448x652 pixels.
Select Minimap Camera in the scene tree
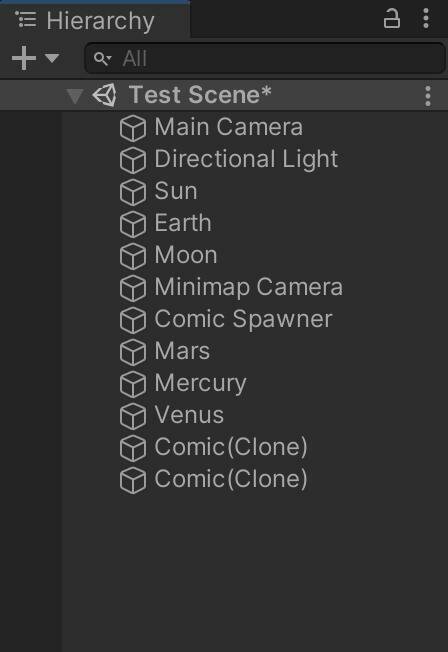coord(249,287)
